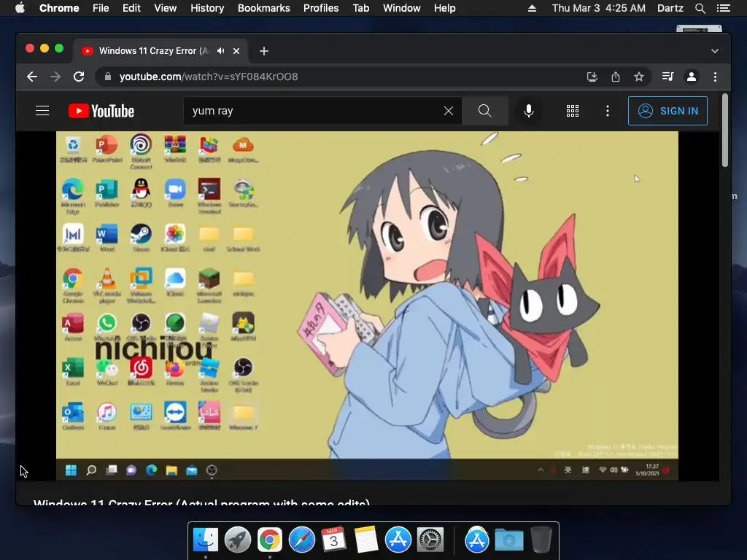Click the eject icon in menu bar
Viewport: 747px width, 560px height.
[x=532, y=8]
